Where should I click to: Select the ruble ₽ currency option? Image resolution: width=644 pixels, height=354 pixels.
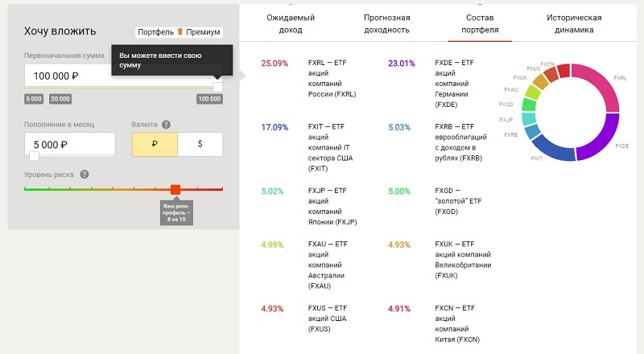pos(155,144)
